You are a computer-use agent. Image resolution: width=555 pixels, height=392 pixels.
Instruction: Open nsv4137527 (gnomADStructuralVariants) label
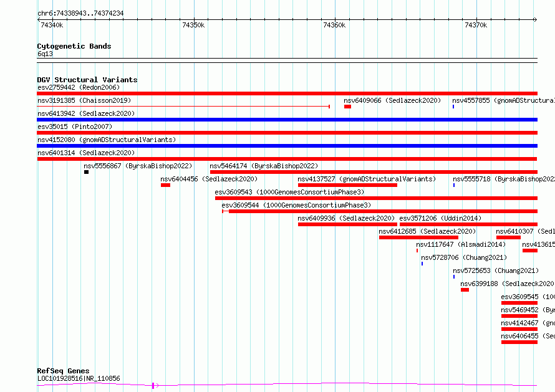(367, 179)
